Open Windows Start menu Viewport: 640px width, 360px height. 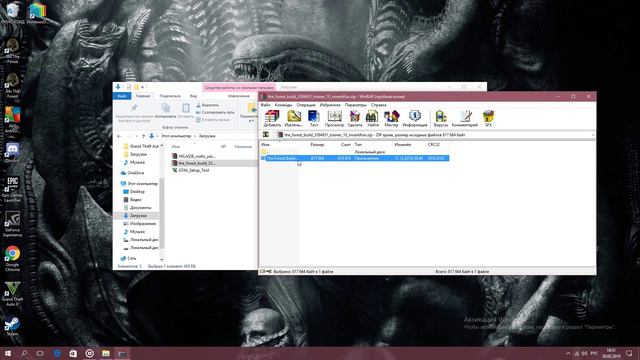click(x=8, y=353)
